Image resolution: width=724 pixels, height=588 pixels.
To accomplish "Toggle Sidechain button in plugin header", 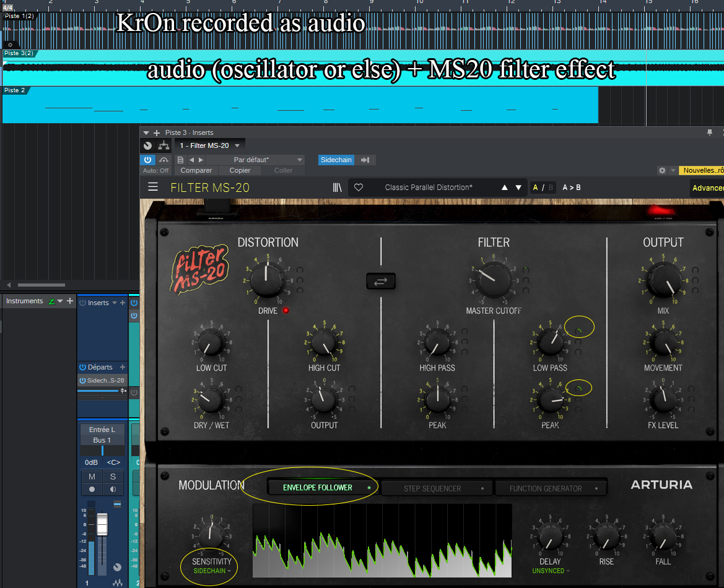I will pyautogui.click(x=336, y=160).
